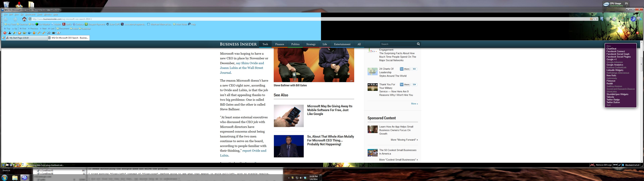Image resolution: width=644 pixels, height=181 pixels.
Task: Toggle ChartBeat tracker in Ghostery list
Action: click(x=611, y=49)
